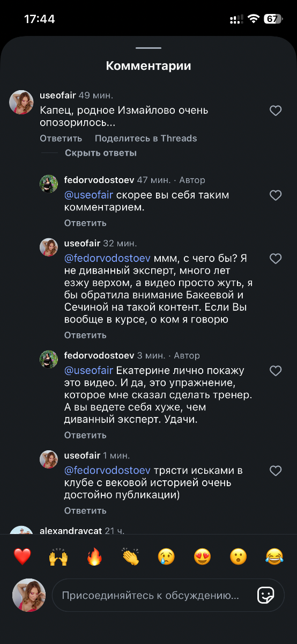Insert the raised hands emoji
297x644 pixels.
tap(58, 557)
